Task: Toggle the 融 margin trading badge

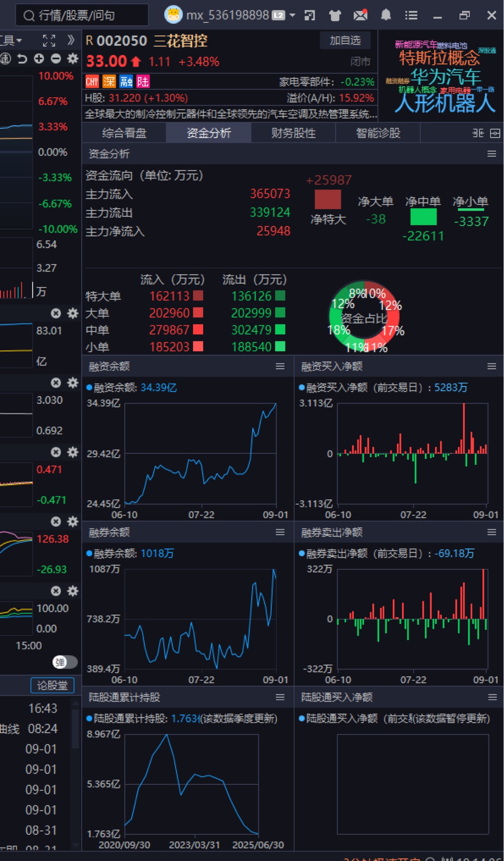Action: (126, 82)
